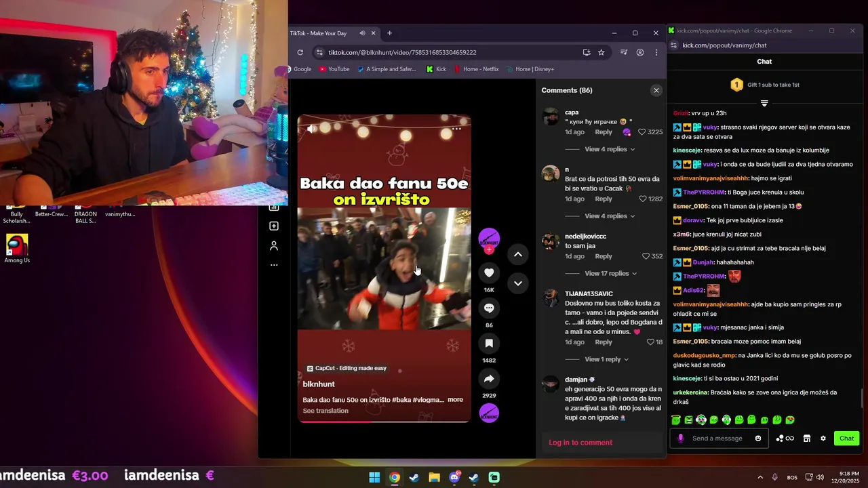Screen dimensions: 868x488
Task: Like the TikTok video with heart icon
Action: [x=489, y=272]
